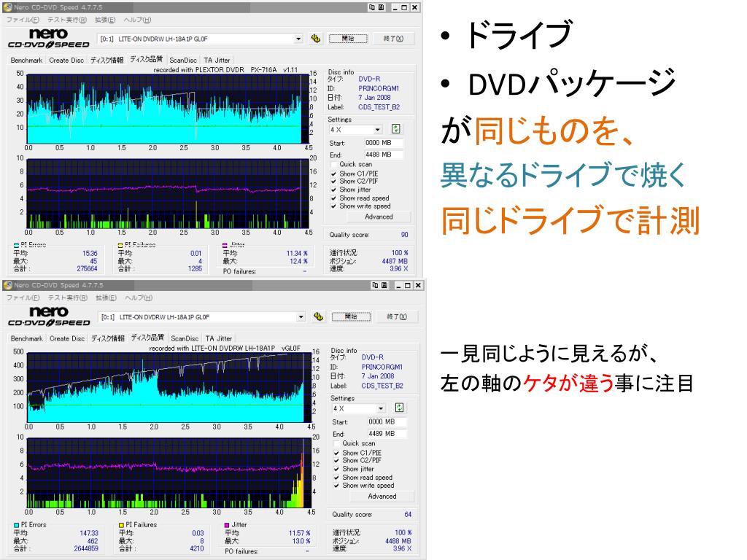
Task: Open TA Jitter tab in bottom window
Action: (x=219, y=338)
